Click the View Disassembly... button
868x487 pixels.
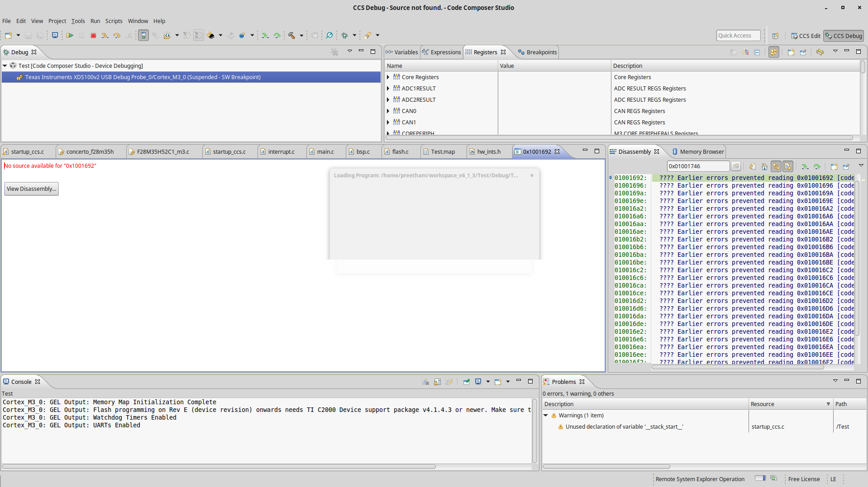coord(31,189)
